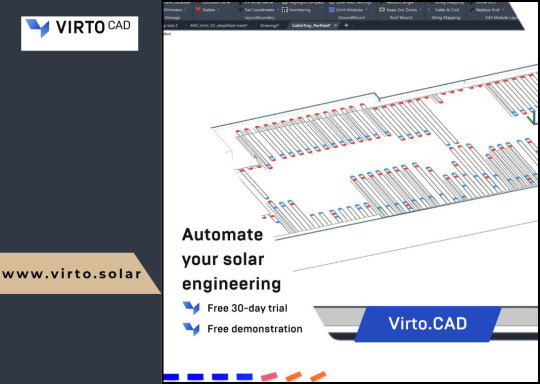Image resolution: width=540 pixels, height=384 pixels.
Task: Click the Keep Out Zones icon
Action: [x=382, y=10]
